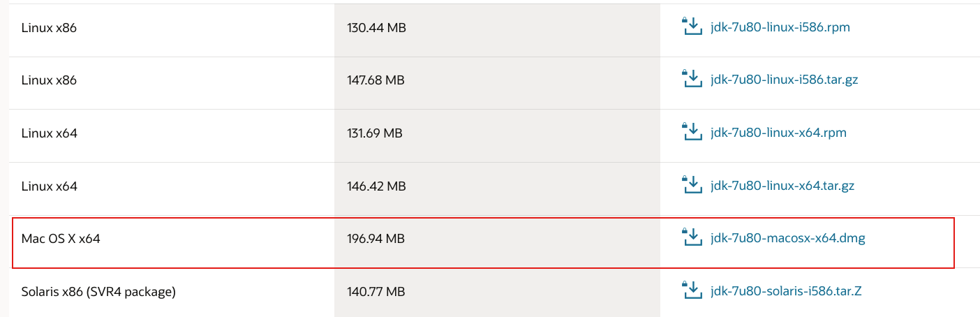
Task: Open the jdk-7u80-linux-x64.rpm link
Action: click(x=778, y=133)
